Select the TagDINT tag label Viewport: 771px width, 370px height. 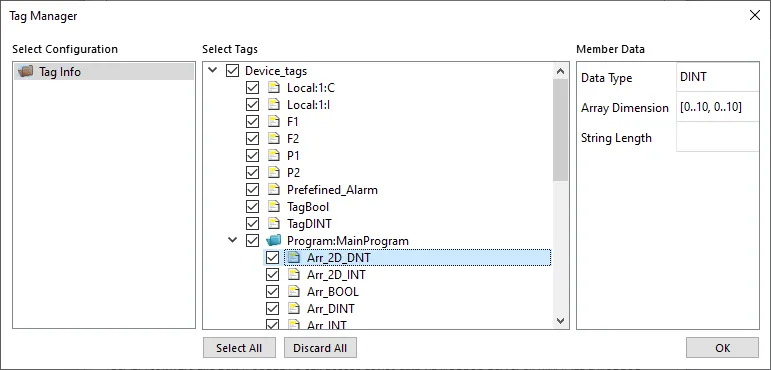click(x=309, y=224)
